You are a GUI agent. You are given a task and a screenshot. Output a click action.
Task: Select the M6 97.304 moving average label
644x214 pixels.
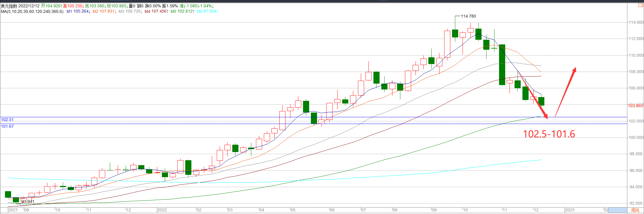coord(207,11)
